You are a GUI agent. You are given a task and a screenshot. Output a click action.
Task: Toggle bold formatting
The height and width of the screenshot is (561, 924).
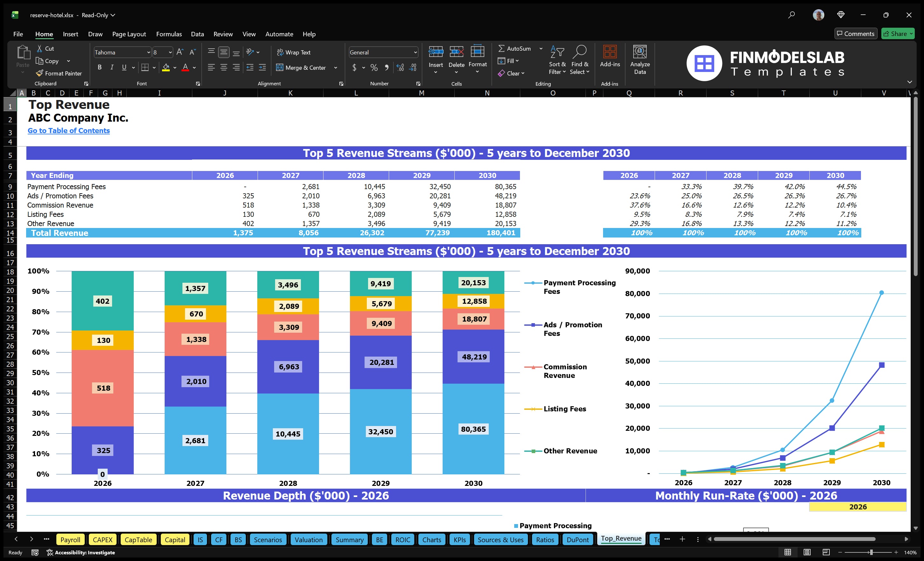click(99, 67)
